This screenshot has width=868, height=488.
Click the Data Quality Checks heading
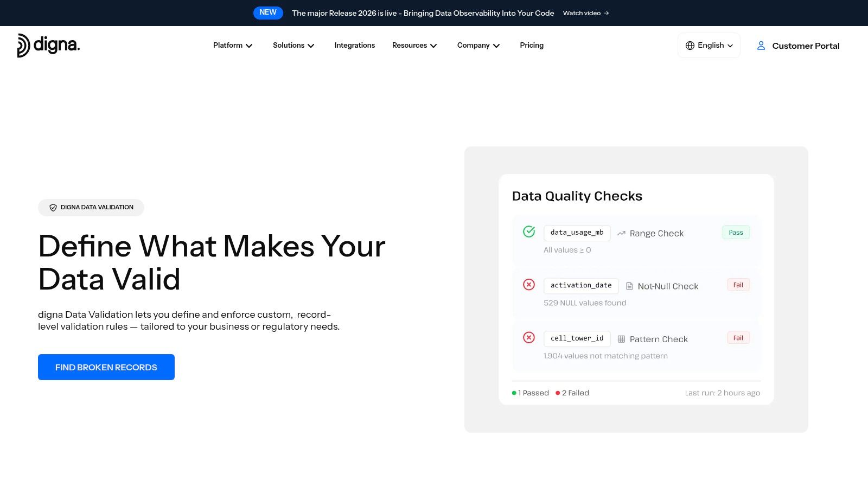(577, 196)
